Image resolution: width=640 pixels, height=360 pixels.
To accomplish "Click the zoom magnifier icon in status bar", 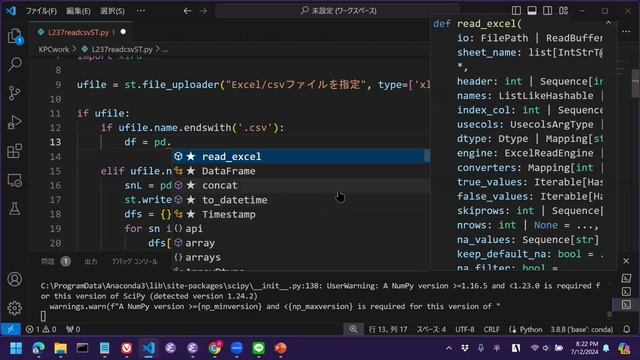I will click(353, 329).
